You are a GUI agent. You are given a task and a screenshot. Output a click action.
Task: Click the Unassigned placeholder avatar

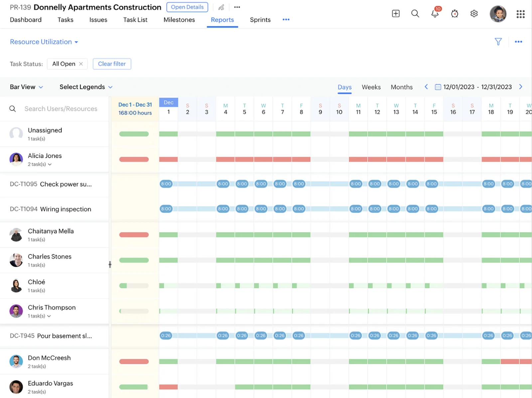pyautogui.click(x=16, y=134)
